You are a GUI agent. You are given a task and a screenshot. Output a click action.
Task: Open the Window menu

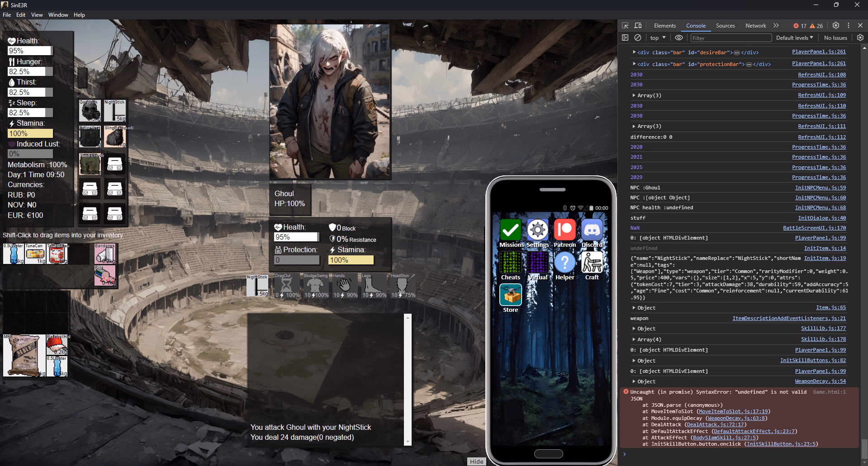(58, 15)
